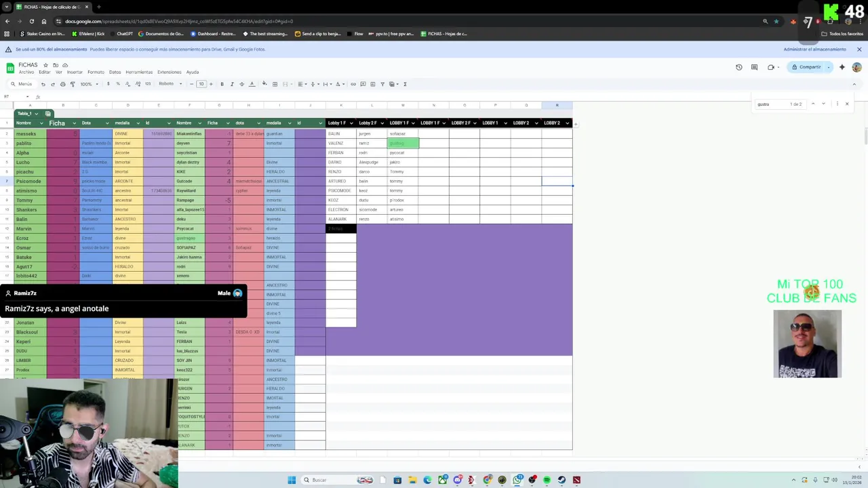868x488 pixels.
Task: Open the meeting camera icon
Action: coord(771,67)
